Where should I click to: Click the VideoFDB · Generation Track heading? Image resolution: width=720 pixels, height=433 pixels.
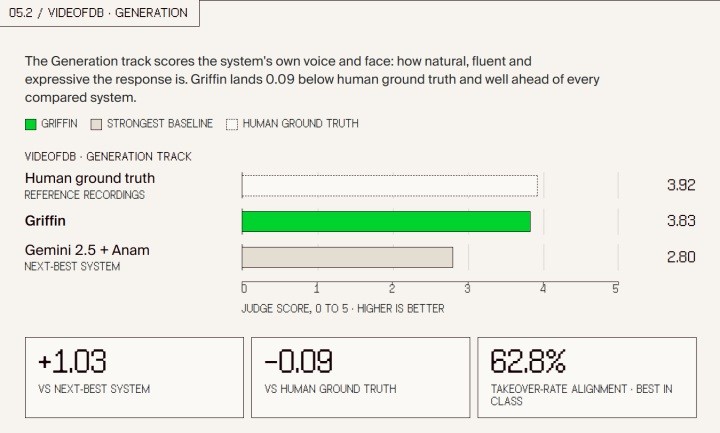tap(108, 157)
